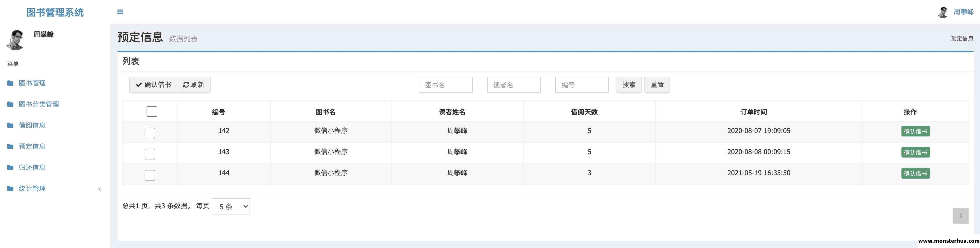The image size is (980, 248).
Task: Click folder icon beside 图书分类管理
Action: point(10,104)
